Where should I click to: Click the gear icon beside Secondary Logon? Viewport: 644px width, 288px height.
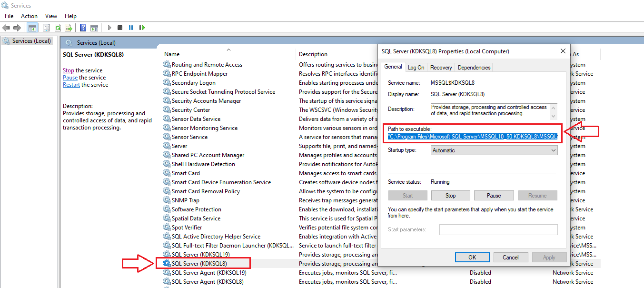(x=167, y=82)
